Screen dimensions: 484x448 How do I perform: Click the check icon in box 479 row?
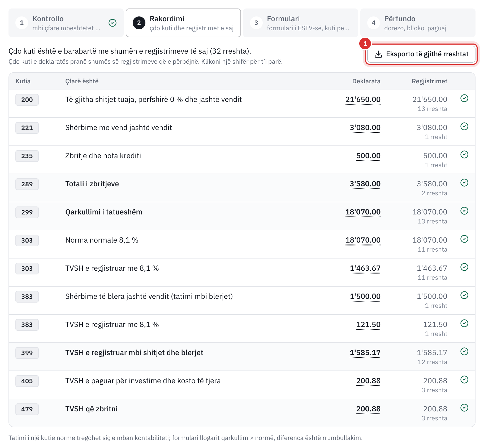pos(464,408)
